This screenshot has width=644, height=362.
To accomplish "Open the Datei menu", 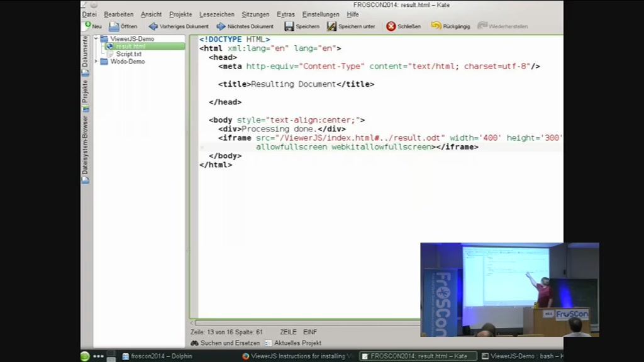I will coord(89,14).
